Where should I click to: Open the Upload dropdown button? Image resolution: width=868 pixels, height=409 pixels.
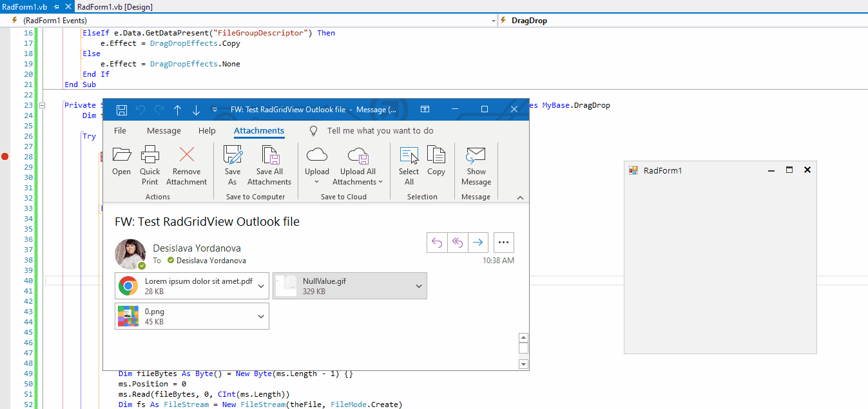316,166
